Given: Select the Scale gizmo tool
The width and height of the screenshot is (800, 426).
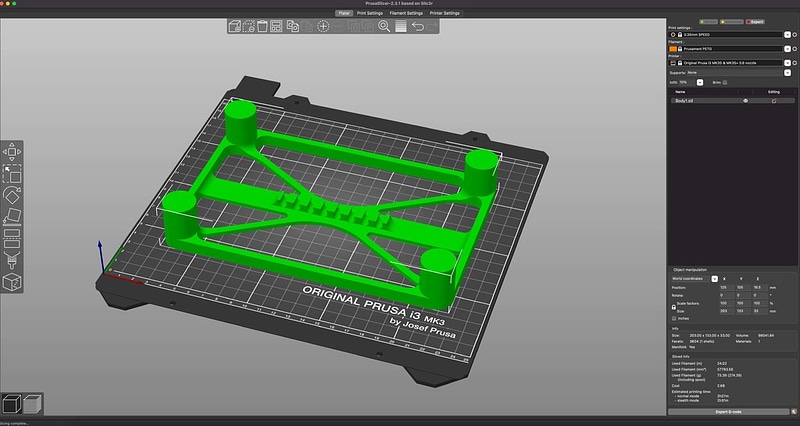Looking at the screenshot, I should 12,173.
